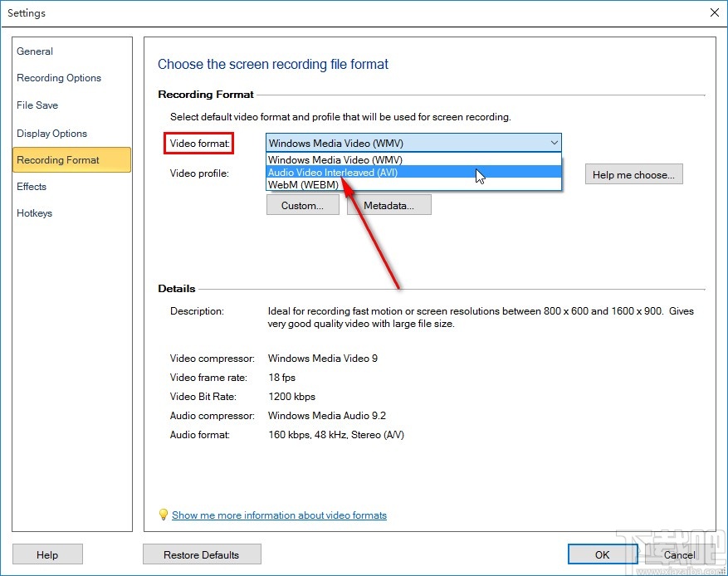The image size is (728, 576).
Task: Choose Windows Media Video (WMV) from list
Action: [x=413, y=159]
